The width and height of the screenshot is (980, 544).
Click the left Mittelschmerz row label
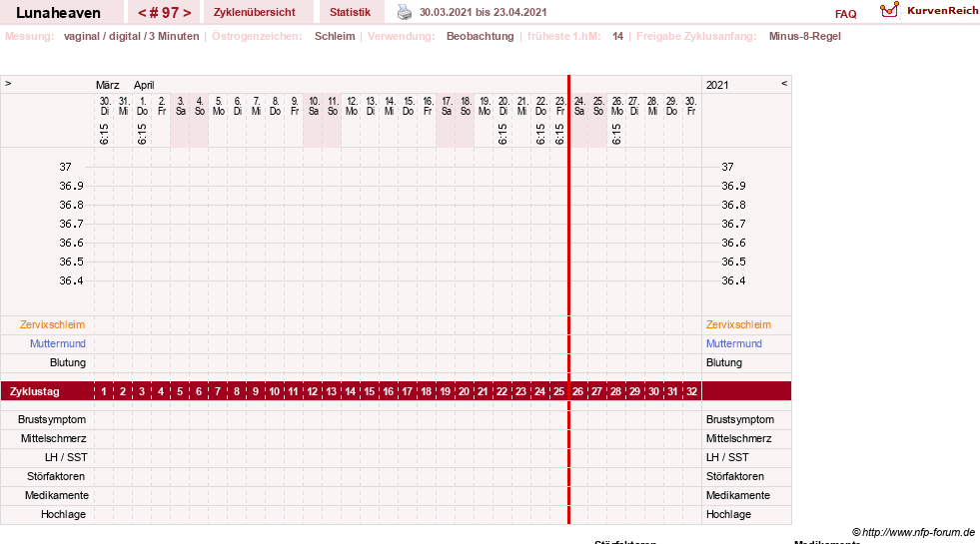click(54, 438)
